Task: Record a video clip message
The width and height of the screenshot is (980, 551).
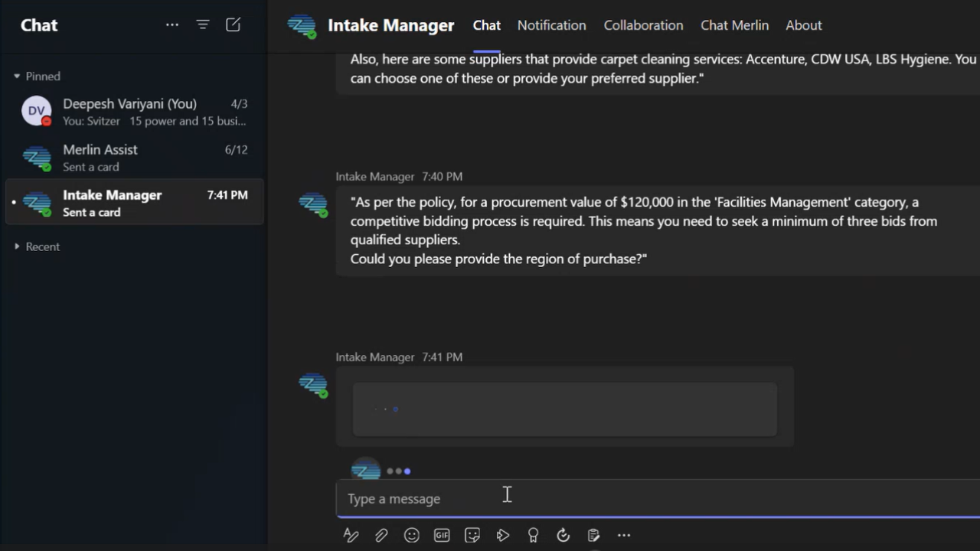Action: tap(503, 535)
